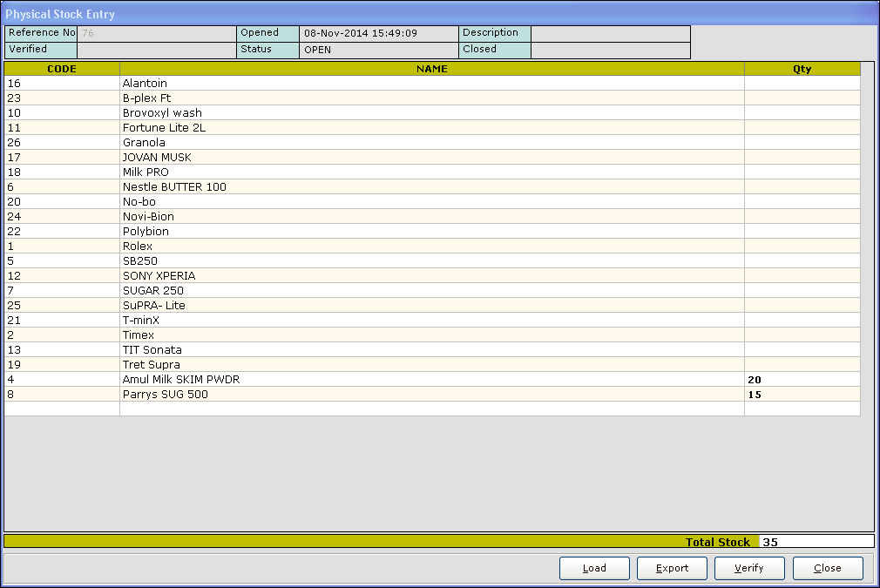880x588 pixels.
Task: Click the Total Stock value field
Action: 816,542
